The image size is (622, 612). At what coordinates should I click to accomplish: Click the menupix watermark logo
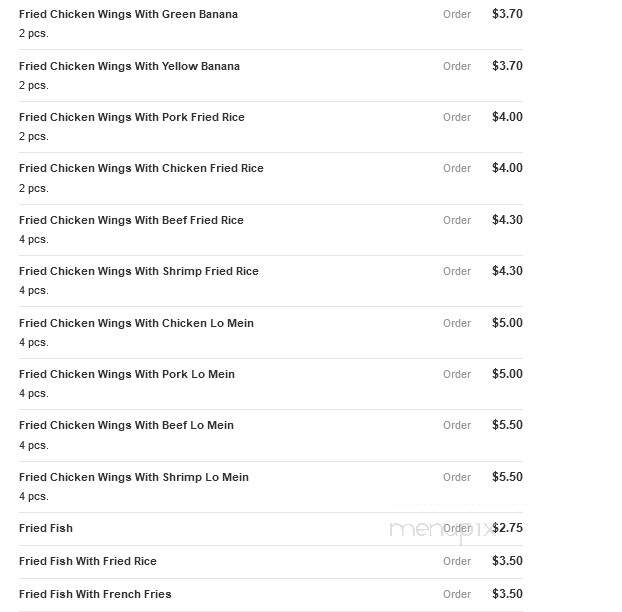pos(442,531)
